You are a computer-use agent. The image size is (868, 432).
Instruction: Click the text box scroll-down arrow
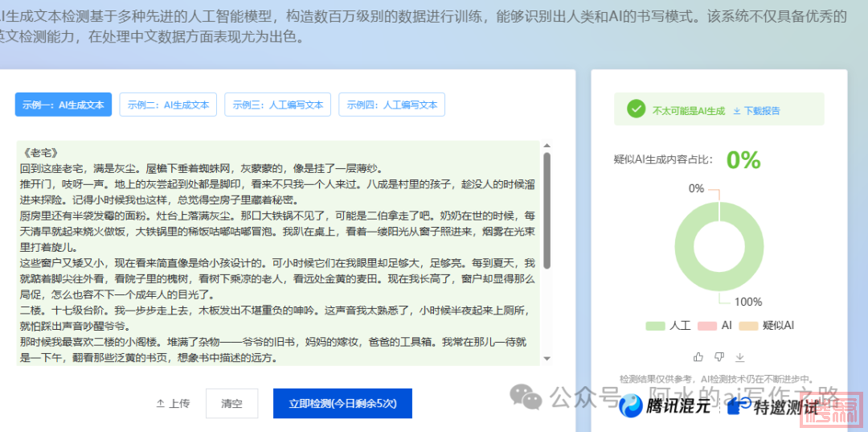(547, 358)
